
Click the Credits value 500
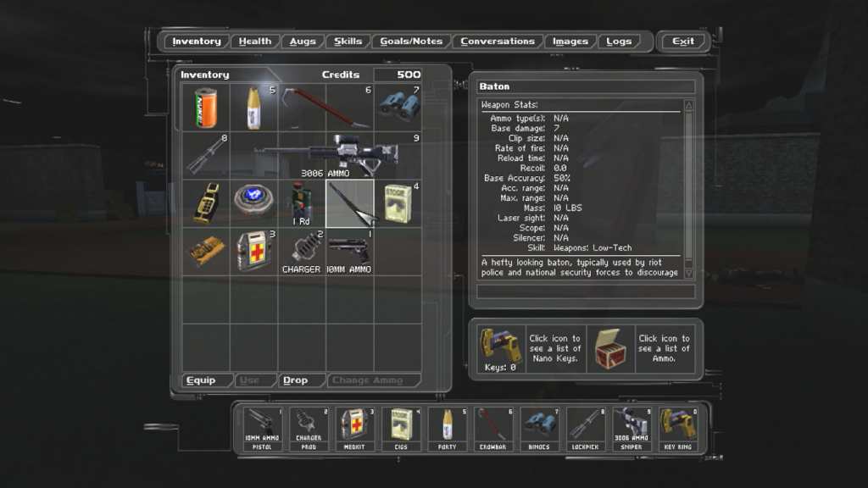pos(409,75)
